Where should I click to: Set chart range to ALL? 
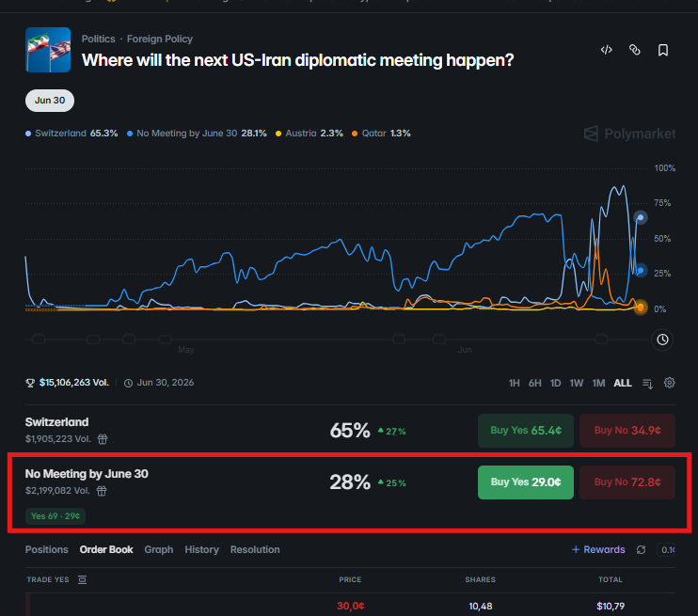pos(623,383)
